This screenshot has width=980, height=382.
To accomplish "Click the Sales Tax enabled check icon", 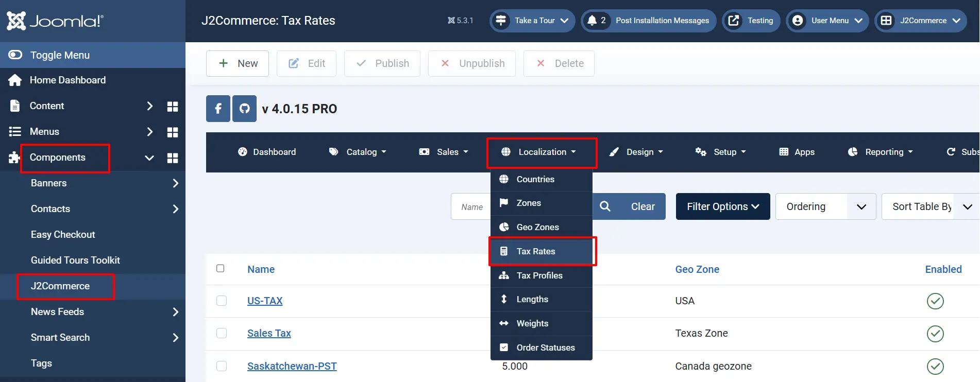I will click(935, 334).
